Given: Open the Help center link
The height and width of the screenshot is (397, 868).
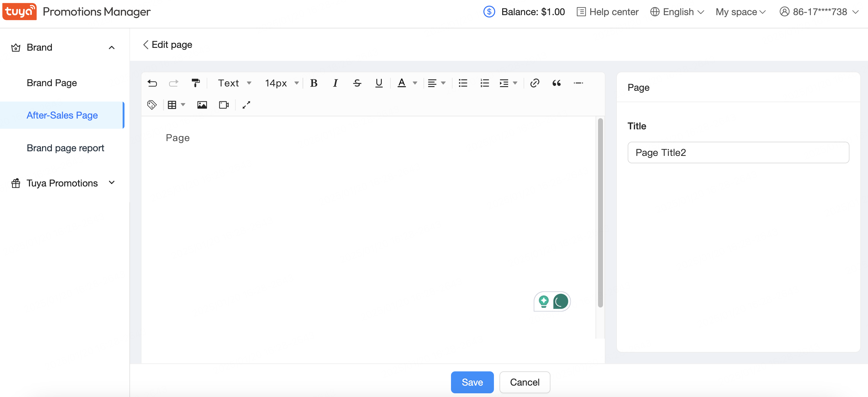Looking at the screenshot, I should click(x=607, y=12).
